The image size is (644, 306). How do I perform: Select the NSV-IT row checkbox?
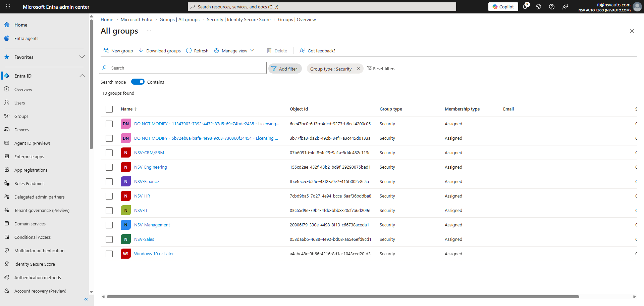(x=109, y=211)
